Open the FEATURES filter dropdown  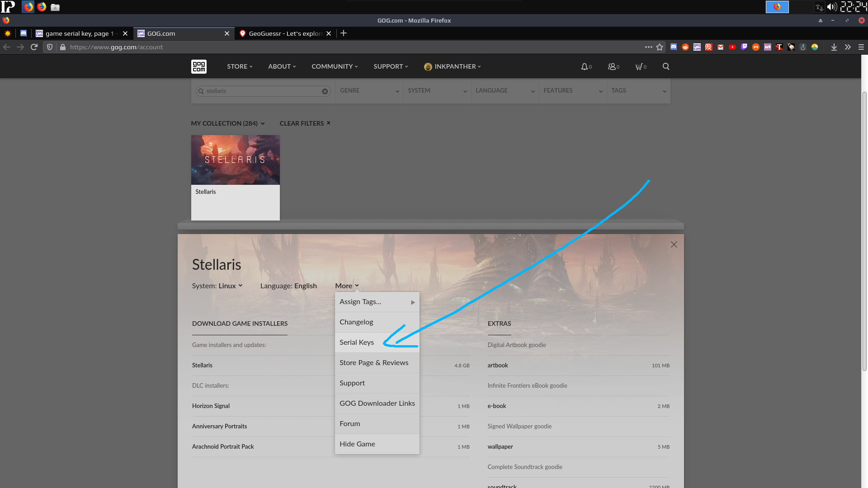573,91
